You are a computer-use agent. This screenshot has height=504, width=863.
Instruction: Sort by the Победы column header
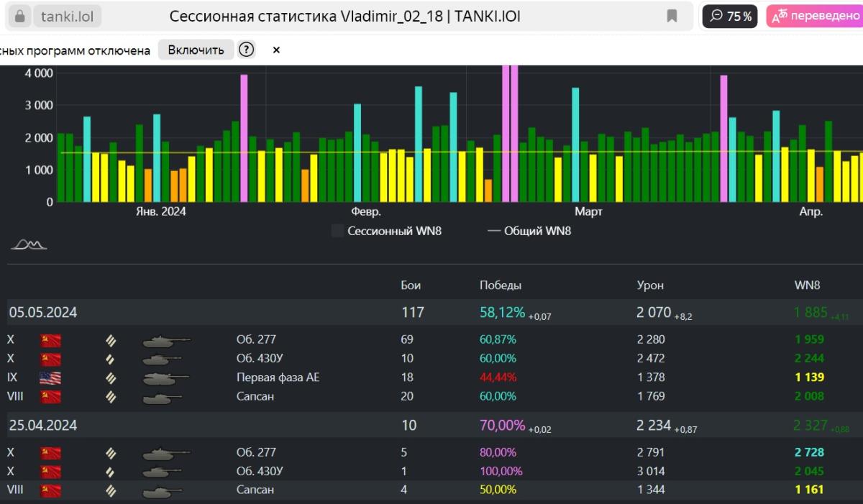pos(501,285)
